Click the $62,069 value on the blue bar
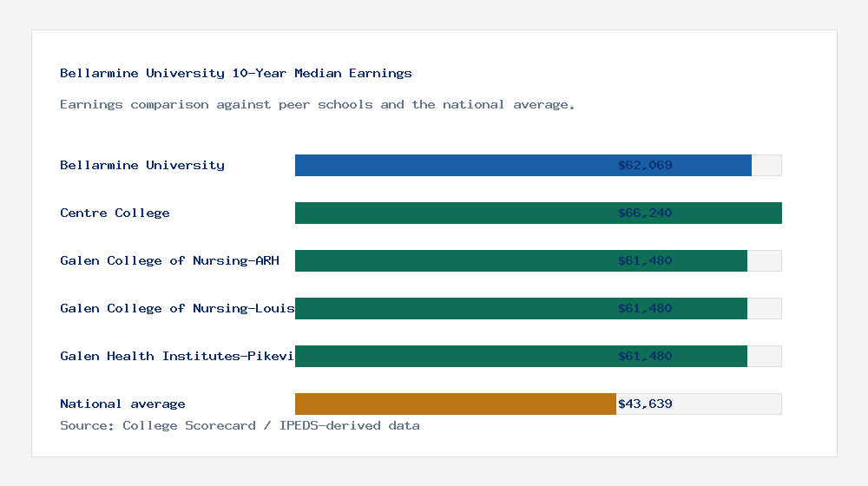This screenshot has width=868, height=486. pyautogui.click(x=645, y=165)
